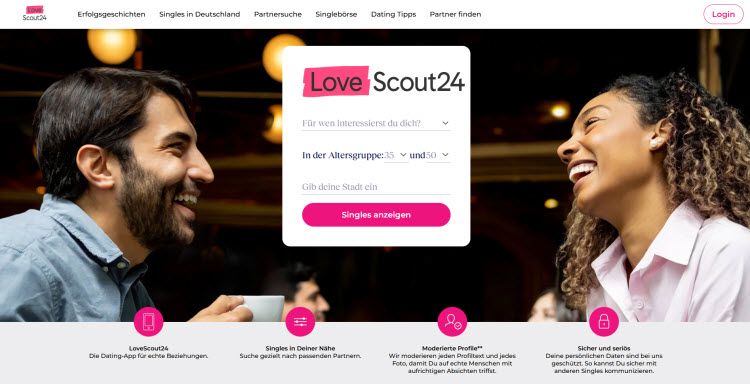Image resolution: width=750 pixels, height=384 pixels.
Task: Click the Login button
Action: (x=723, y=14)
